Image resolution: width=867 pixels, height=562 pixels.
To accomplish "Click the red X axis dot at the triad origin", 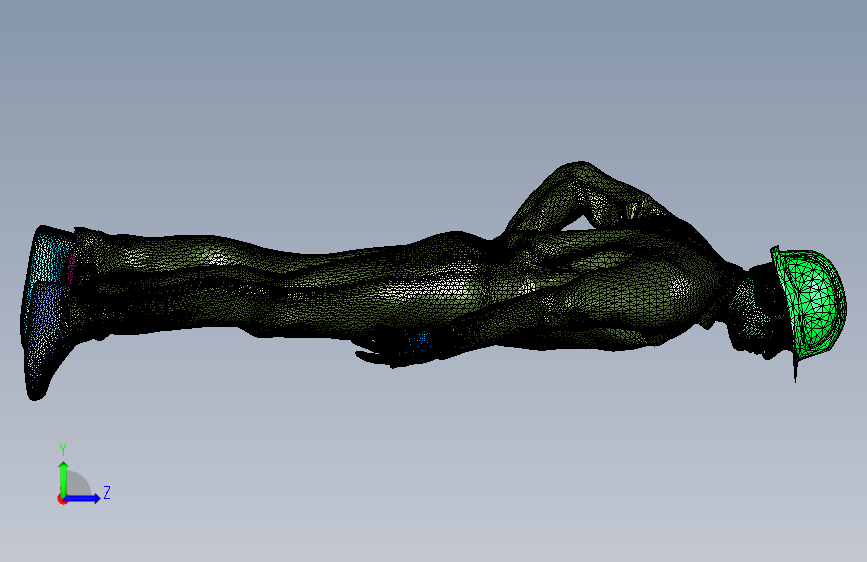I will pos(62,499).
